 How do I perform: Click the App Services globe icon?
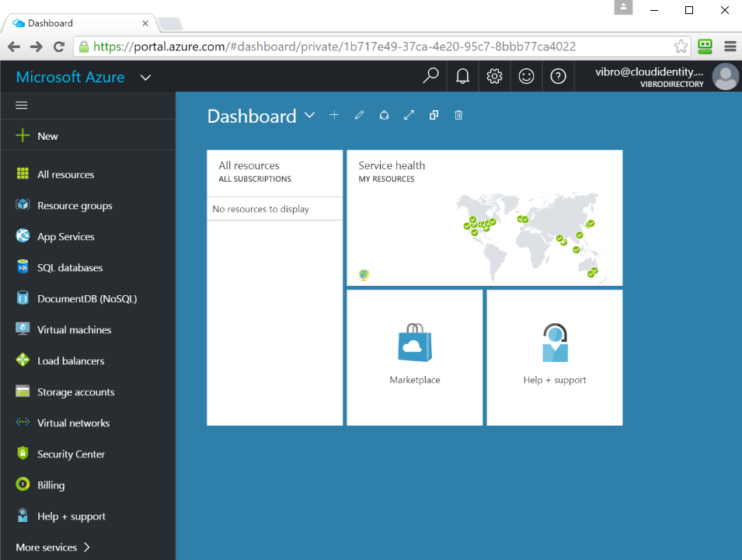pos(23,235)
